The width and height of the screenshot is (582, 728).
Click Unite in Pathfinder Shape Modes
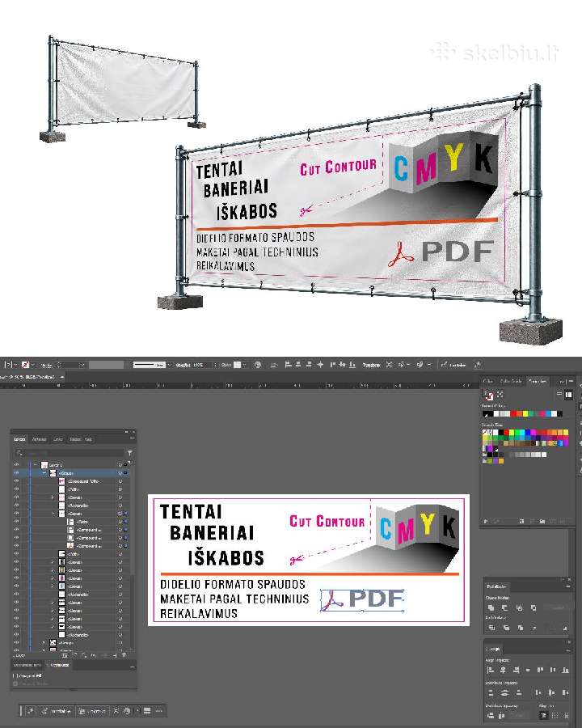(491, 607)
